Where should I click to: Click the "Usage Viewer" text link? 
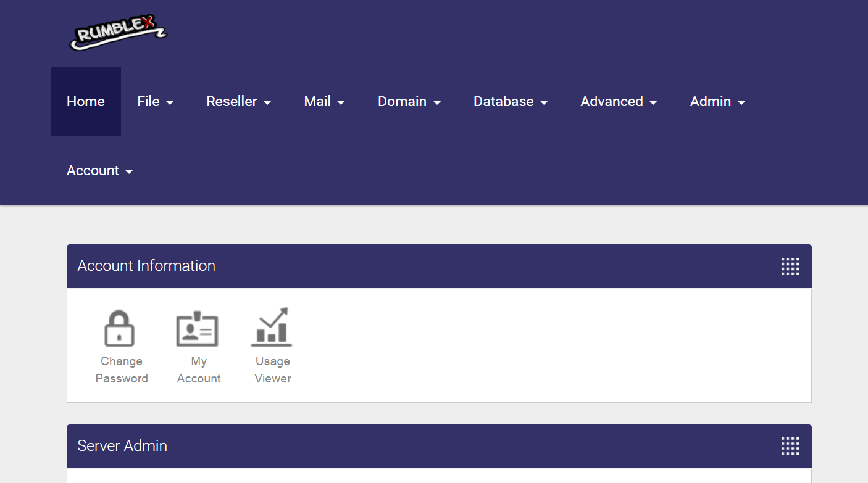(273, 370)
